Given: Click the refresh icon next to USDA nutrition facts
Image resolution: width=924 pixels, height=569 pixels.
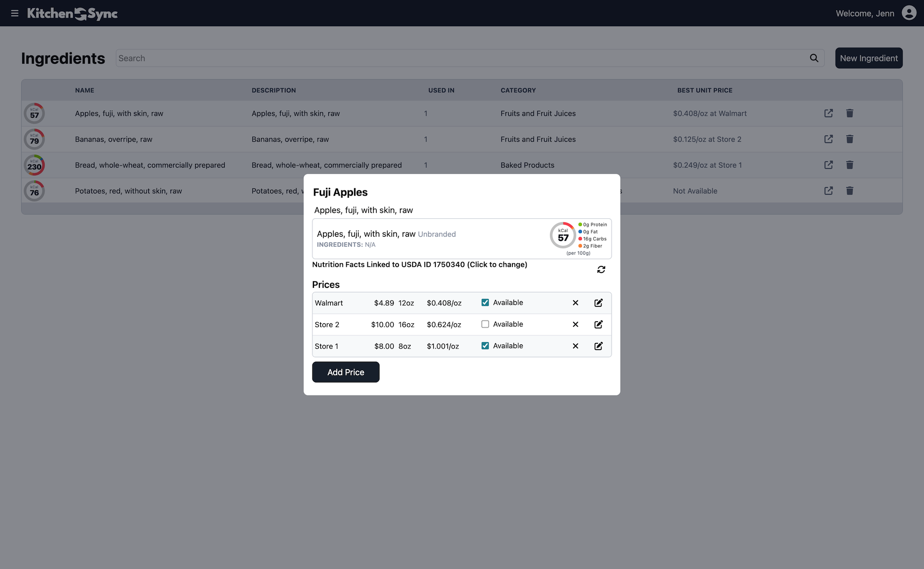Looking at the screenshot, I should [x=601, y=269].
